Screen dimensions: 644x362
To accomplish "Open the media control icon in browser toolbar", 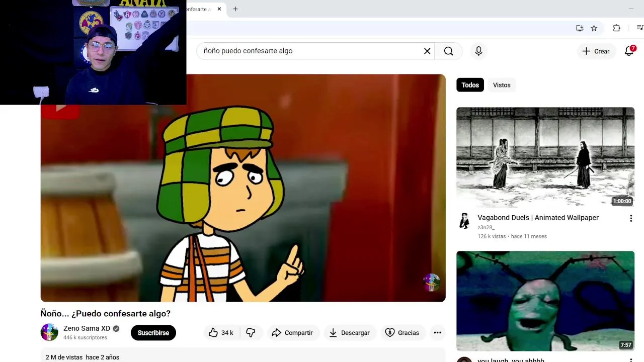I will [640, 28].
